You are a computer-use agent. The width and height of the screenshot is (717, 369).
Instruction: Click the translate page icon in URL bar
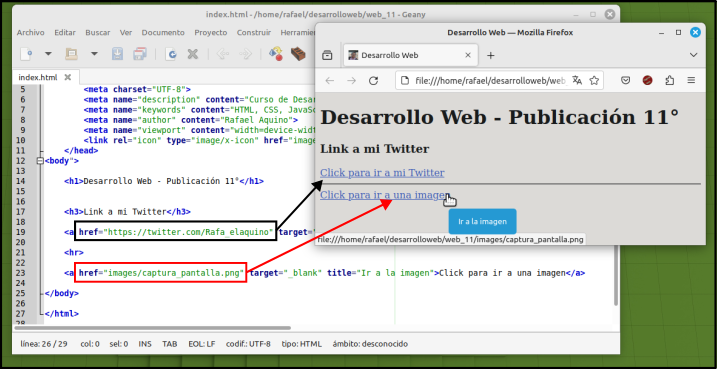point(578,81)
